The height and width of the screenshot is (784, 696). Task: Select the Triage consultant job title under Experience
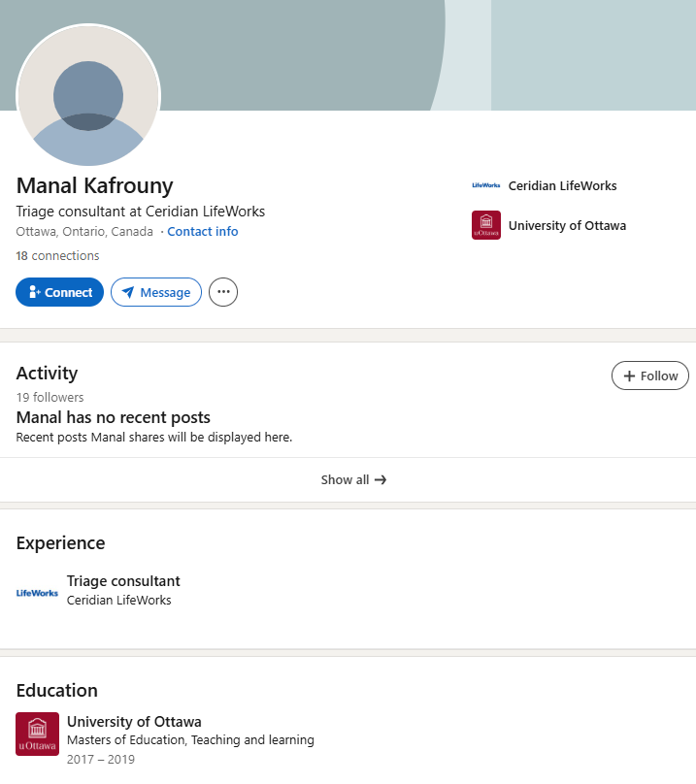[123, 581]
